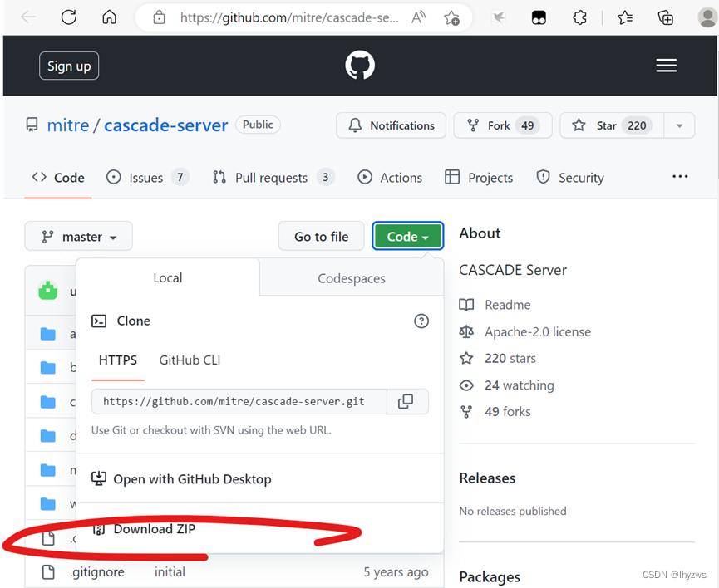Toggle the green Code dropdown button
Viewport: 719px width, 588px height.
(407, 237)
